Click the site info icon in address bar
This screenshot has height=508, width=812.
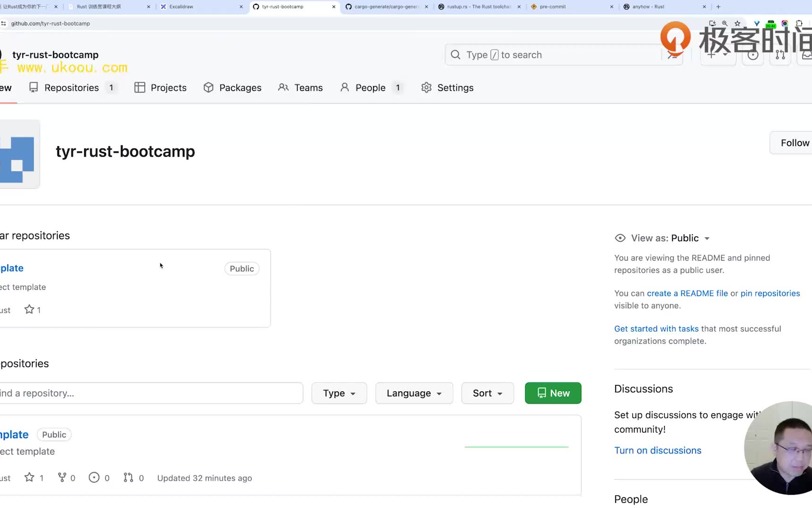[x=4, y=24]
